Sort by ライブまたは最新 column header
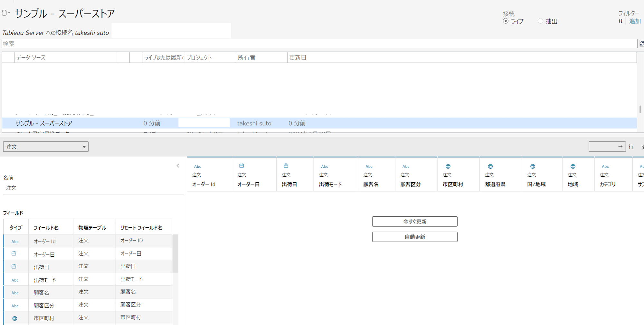 [x=163, y=58]
